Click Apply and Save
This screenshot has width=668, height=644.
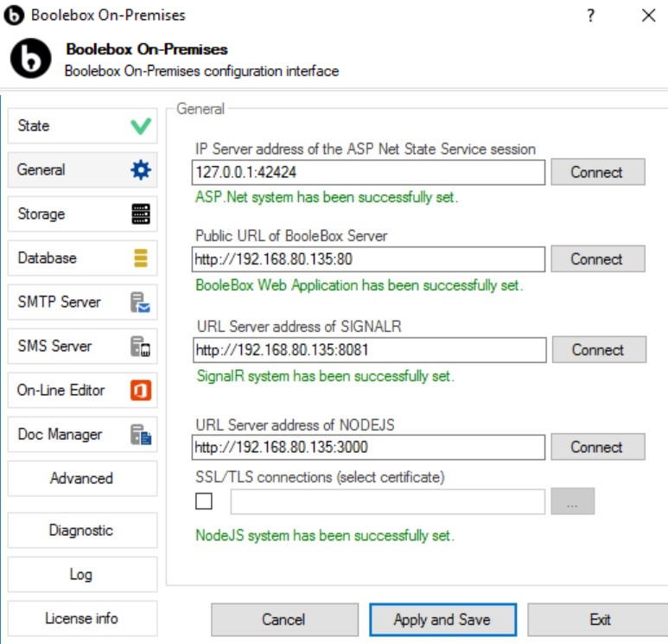coord(442,619)
